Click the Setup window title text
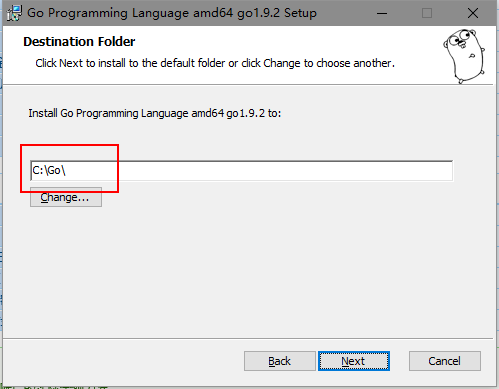 tap(172, 13)
